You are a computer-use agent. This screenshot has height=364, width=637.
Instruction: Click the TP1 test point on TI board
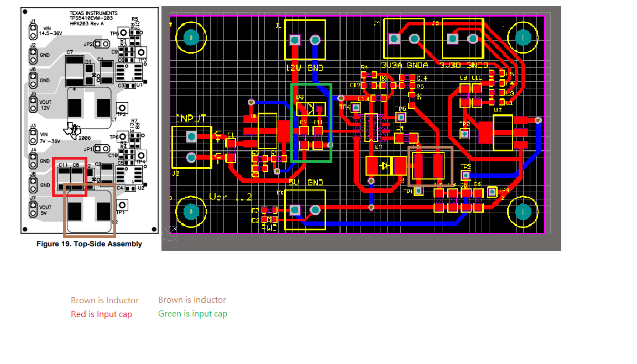tap(122, 205)
